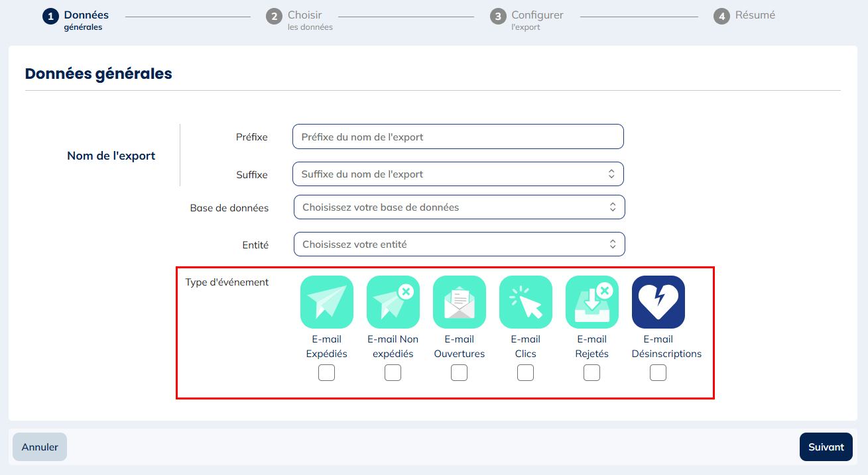Open the Entité selection dropdown

pos(459,244)
